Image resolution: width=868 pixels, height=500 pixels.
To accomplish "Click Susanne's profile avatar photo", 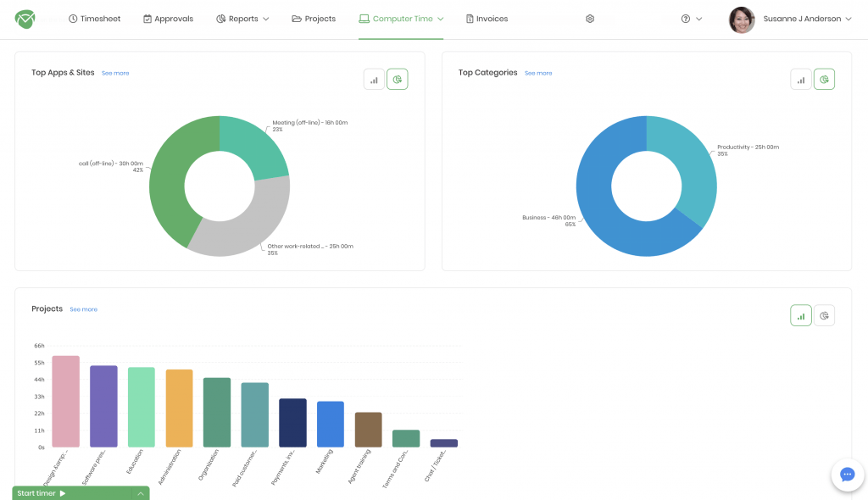I will point(742,19).
